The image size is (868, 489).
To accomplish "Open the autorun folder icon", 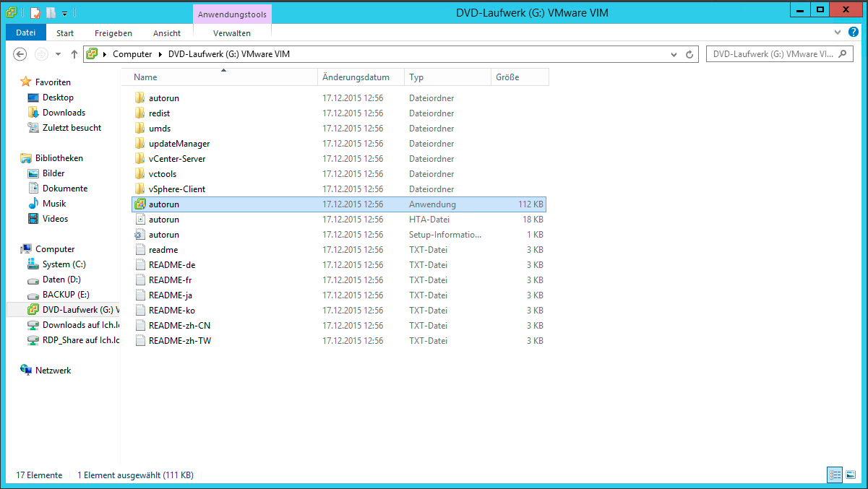I will tap(140, 98).
